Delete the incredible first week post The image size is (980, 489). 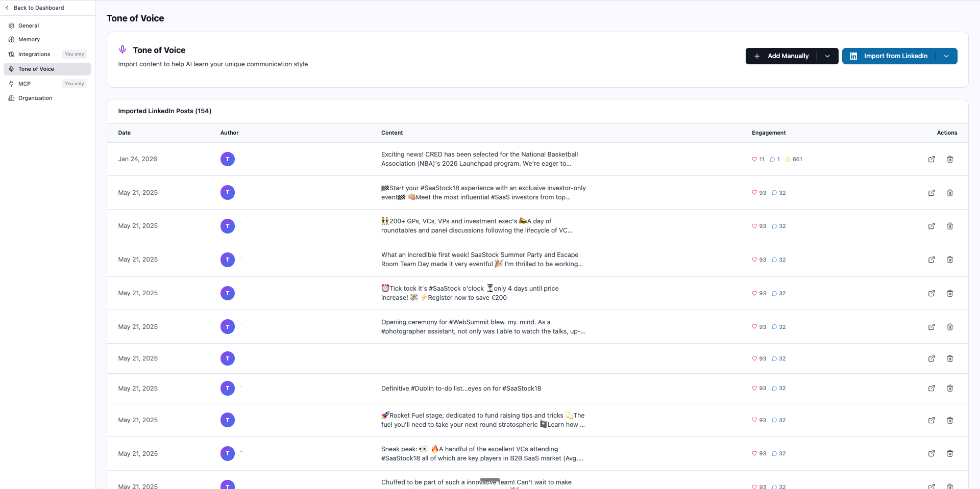tap(950, 260)
